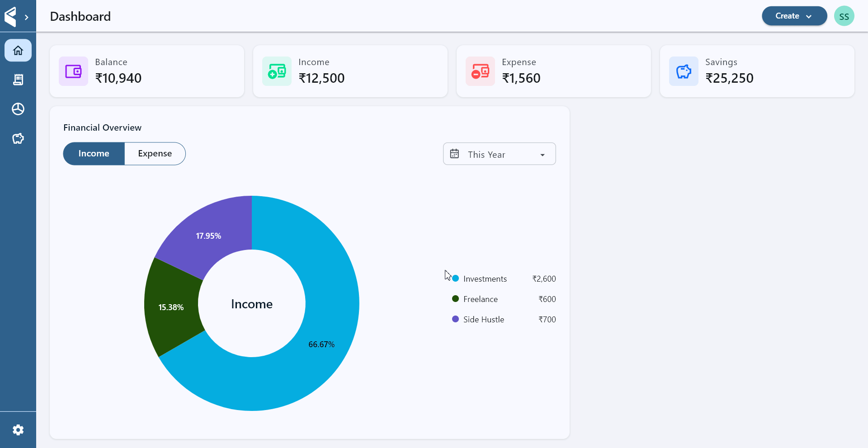868x448 pixels.
Task: Click the SS user avatar
Action: (844, 16)
